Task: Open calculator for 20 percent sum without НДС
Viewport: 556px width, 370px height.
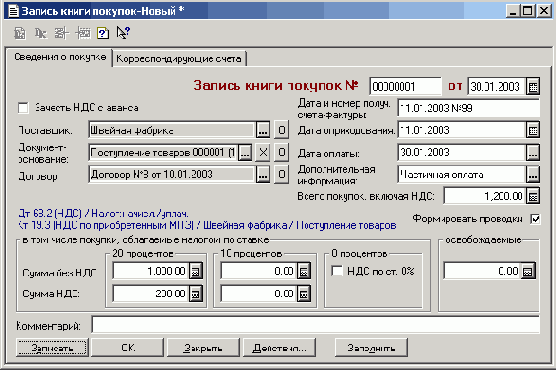Action: (195, 271)
